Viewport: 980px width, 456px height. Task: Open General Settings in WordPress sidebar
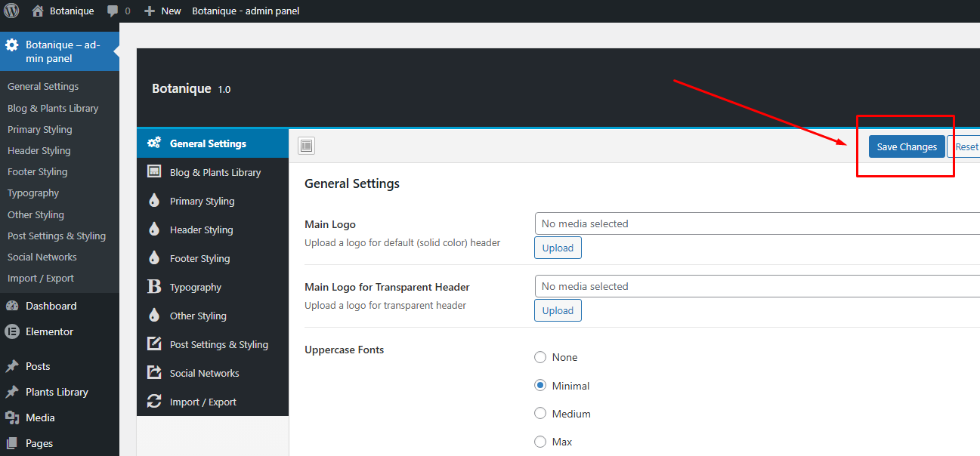pos(43,87)
